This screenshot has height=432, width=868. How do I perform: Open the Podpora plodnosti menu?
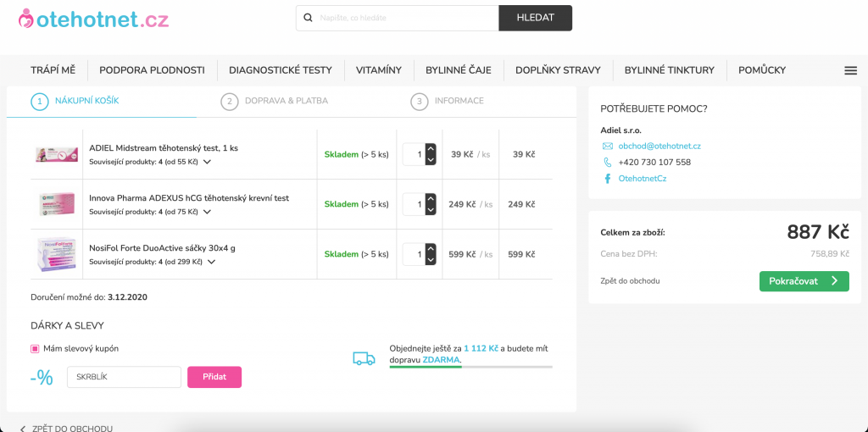coord(153,70)
